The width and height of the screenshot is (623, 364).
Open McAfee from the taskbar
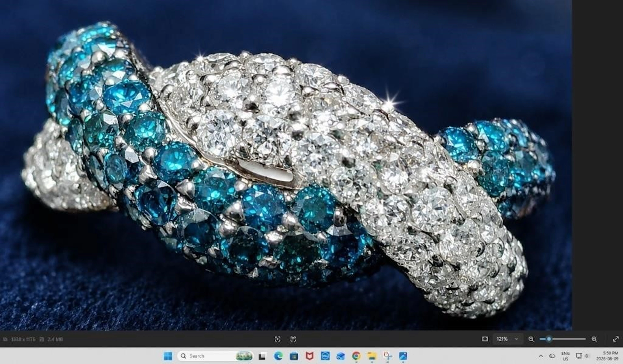310,356
